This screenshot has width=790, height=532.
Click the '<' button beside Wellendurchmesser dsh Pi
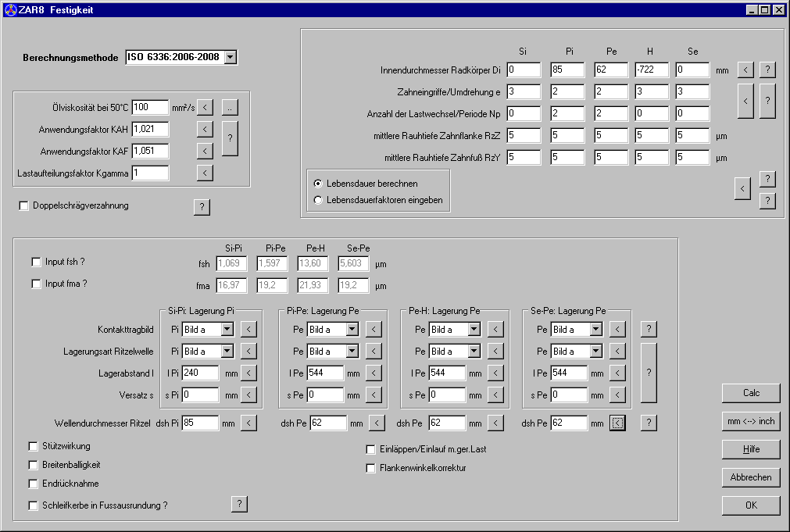pyautogui.click(x=248, y=423)
